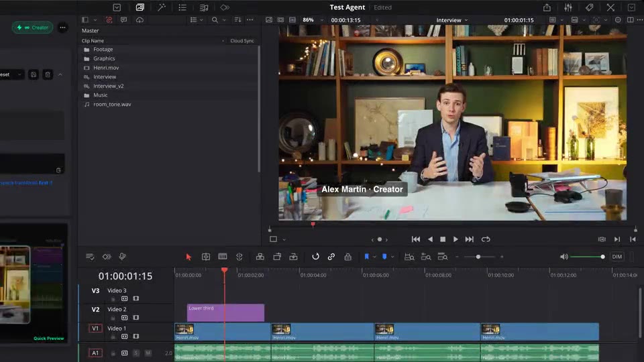The width and height of the screenshot is (644, 362).
Task: Open the media pool search
Action: [215, 19]
